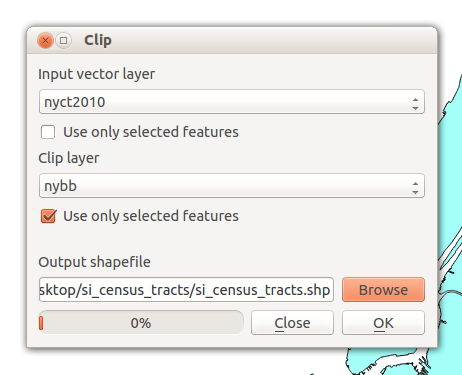Open the nyct2010 input vector layer combo box
462x375 pixels.
coord(232,102)
